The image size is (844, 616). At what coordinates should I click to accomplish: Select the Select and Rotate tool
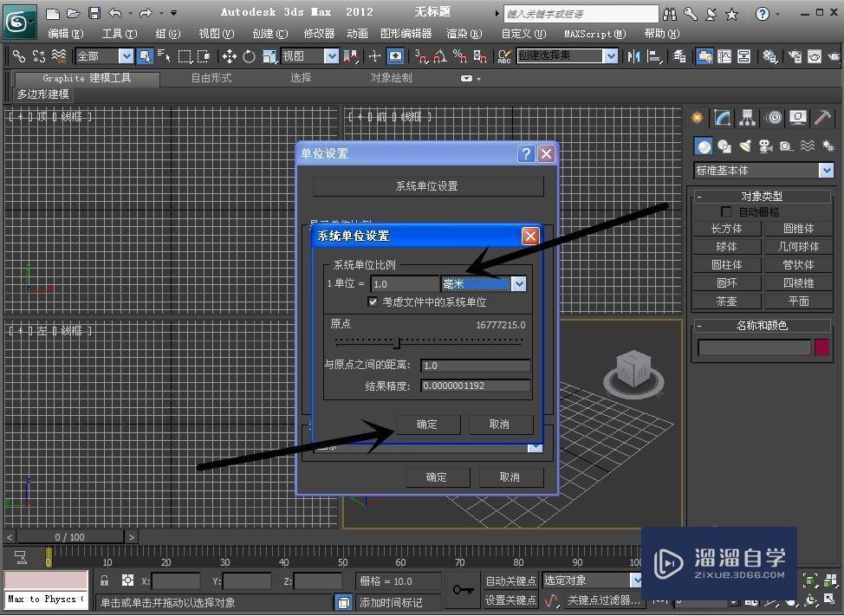tap(249, 56)
